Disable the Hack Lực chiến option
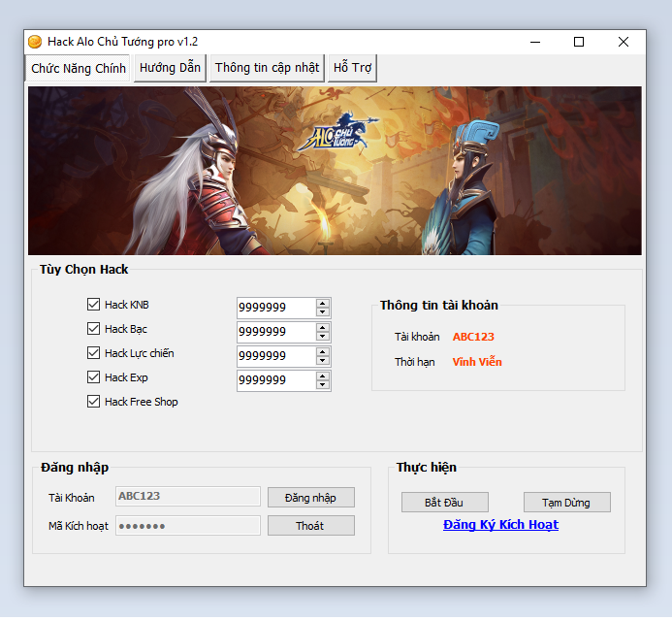 click(x=94, y=353)
